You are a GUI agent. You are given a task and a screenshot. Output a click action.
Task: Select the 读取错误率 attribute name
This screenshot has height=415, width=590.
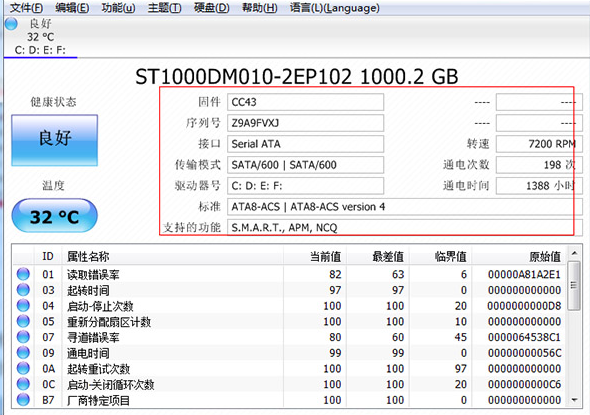93,275
